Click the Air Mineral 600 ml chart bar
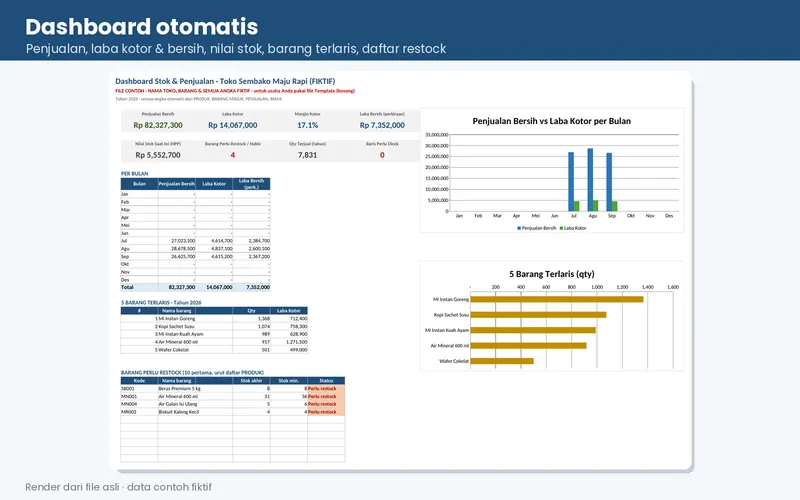Viewport: 800px width, 500px height. 528,345
